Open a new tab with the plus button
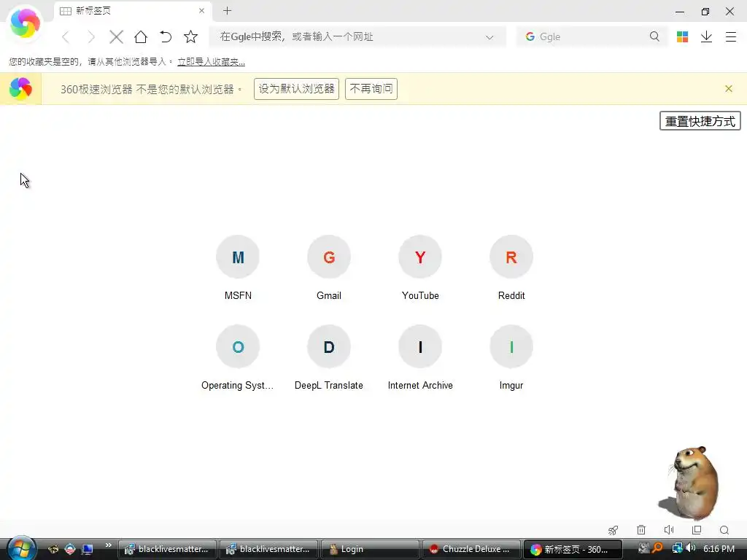This screenshot has height=560, width=747. [x=228, y=10]
